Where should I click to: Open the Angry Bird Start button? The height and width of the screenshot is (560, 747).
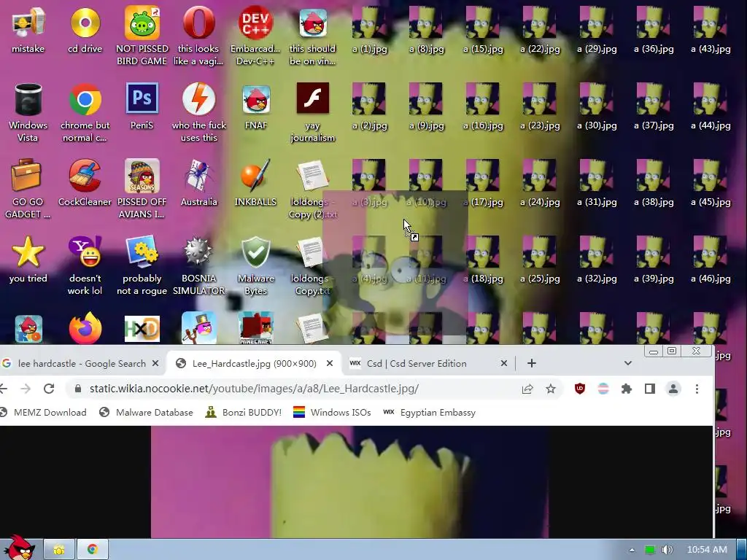20,548
